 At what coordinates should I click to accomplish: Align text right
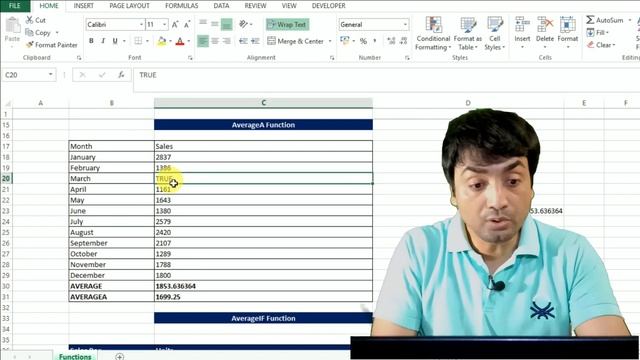pyautogui.click(x=227, y=41)
